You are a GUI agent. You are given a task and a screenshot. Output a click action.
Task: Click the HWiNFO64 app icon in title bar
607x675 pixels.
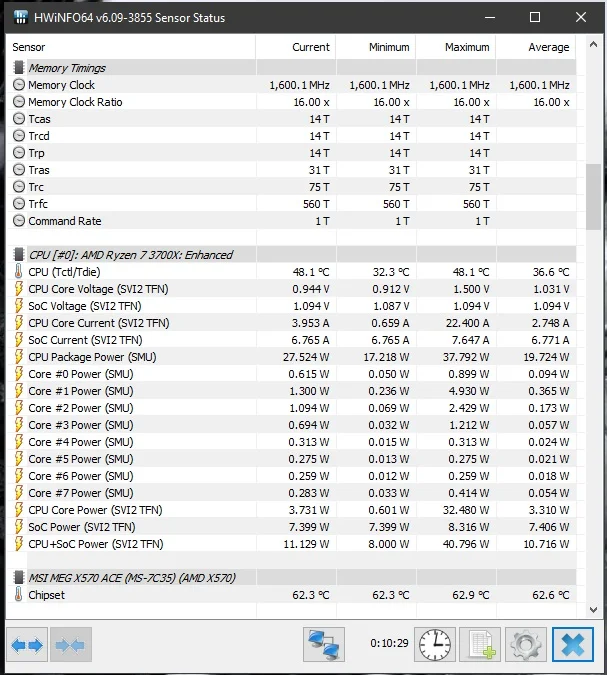[20, 17]
